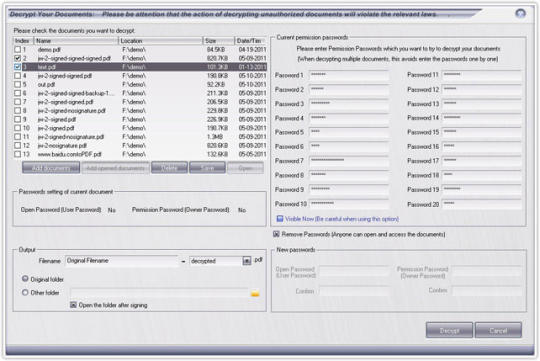Click the Confirm field under Open Password
Viewport: 540px width, 361px height.
(354, 291)
